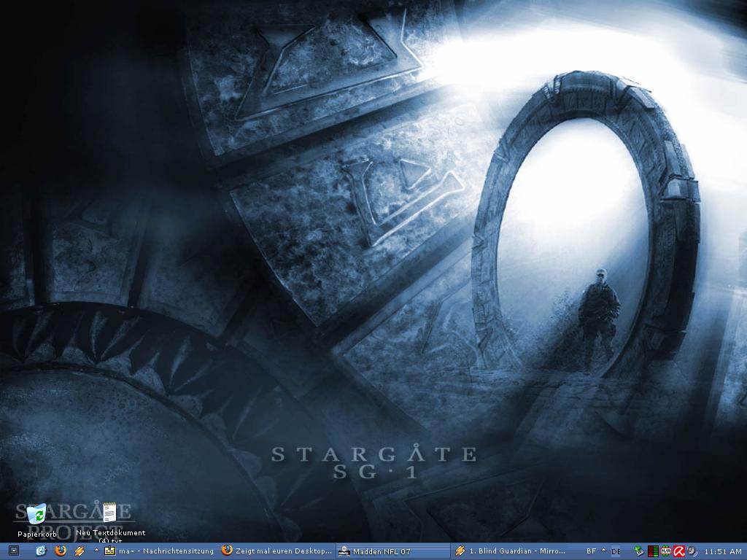The image size is (747, 560).
Task: Switch to ma~ Nachrichtensitzung taskbar window
Action: pos(160,551)
